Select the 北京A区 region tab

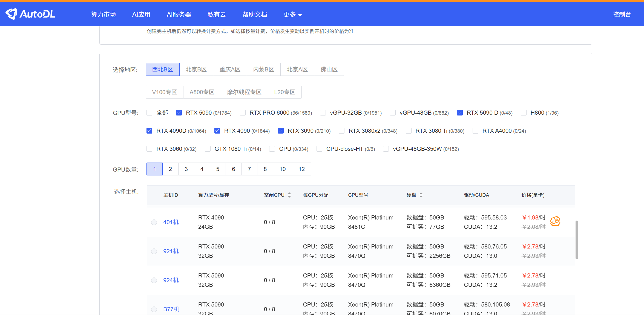297,70
